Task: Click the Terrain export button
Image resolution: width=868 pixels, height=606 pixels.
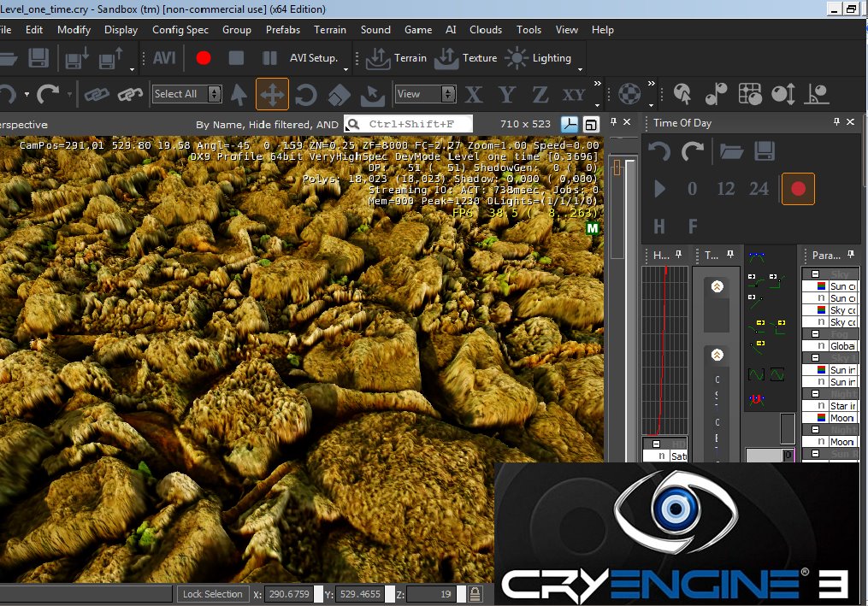Action: point(396,58)
